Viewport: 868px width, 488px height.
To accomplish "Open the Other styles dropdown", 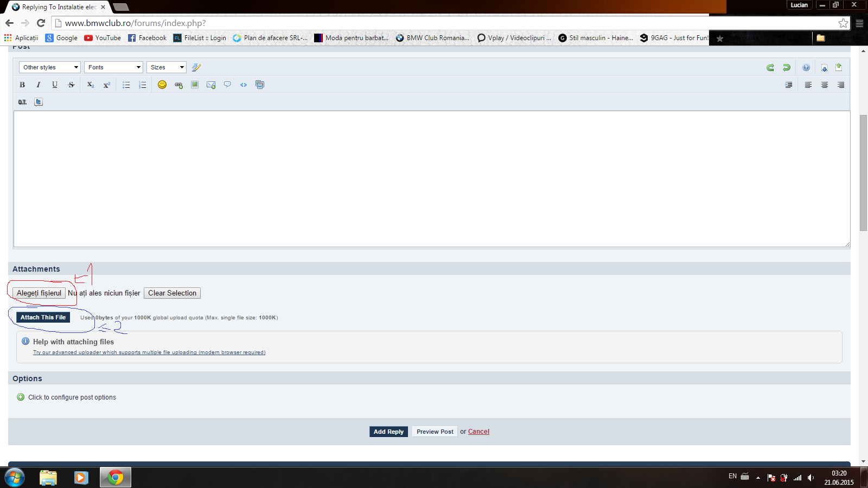I will point(50,67).
